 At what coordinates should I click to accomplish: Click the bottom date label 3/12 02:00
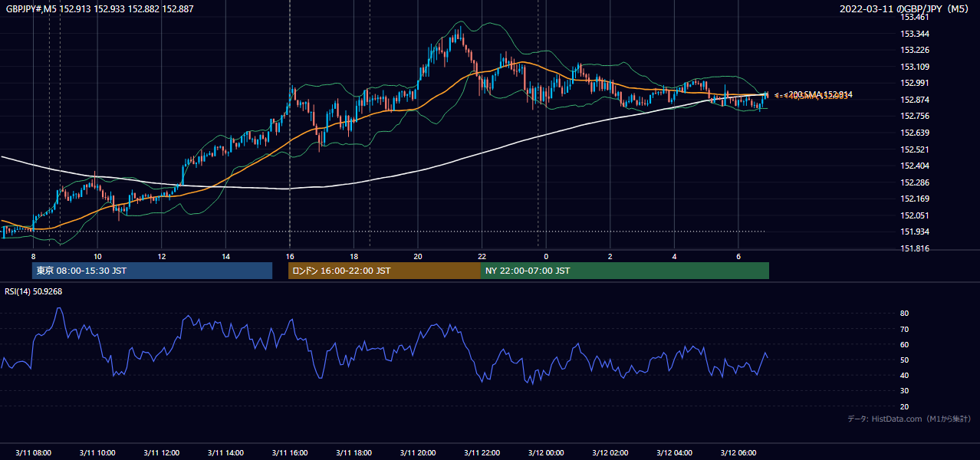[x=610, y=453]
